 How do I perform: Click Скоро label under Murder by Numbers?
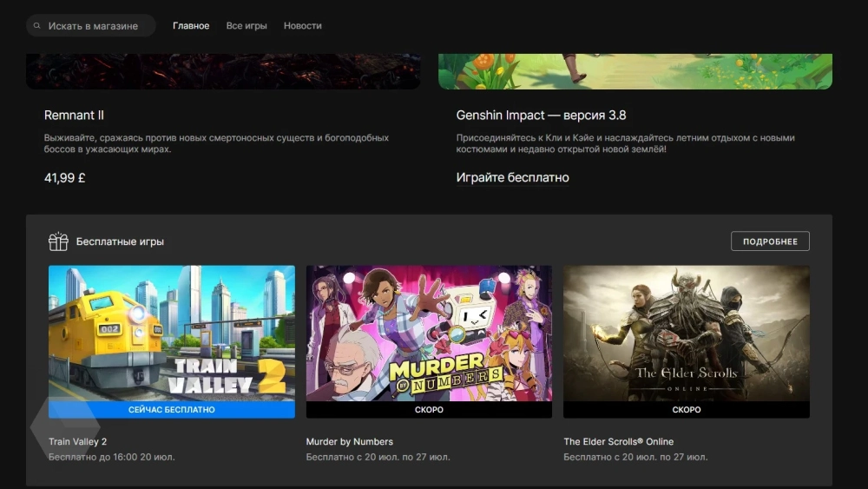[429, 409]
